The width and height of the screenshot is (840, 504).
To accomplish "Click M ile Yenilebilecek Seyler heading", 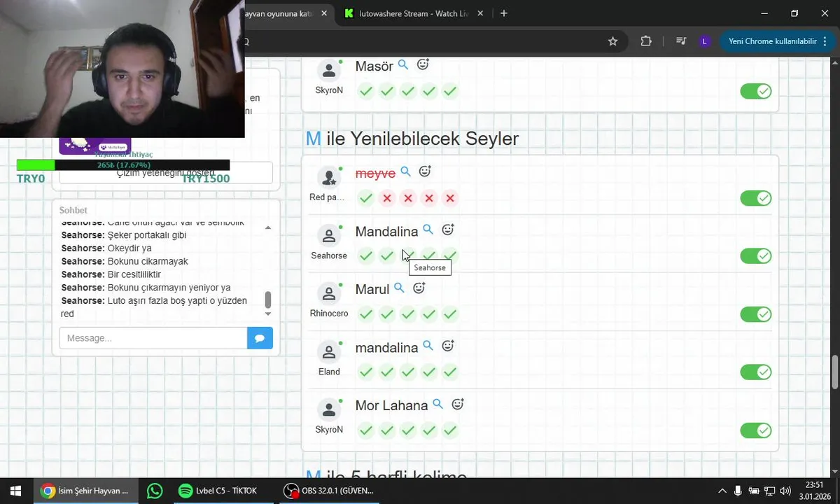I will 412,139.
